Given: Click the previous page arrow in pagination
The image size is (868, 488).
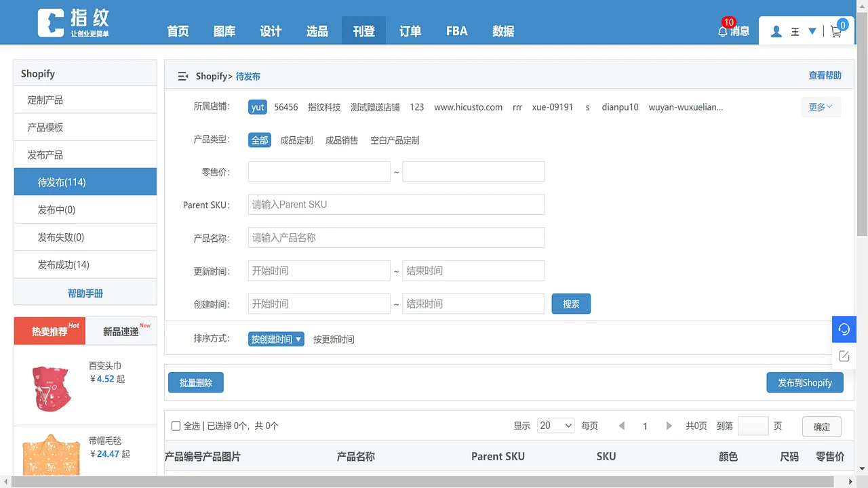Looking at the screenshot, I should pos(621,426).
